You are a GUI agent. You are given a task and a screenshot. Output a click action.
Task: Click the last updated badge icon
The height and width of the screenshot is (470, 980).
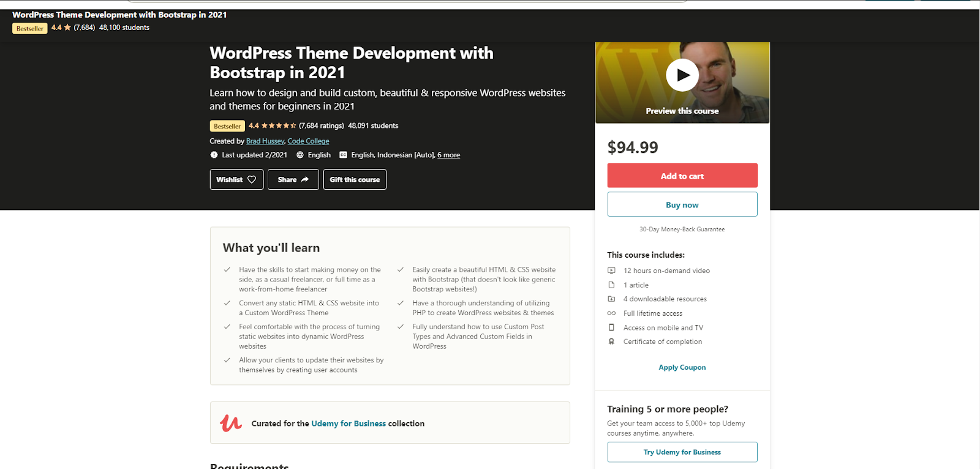tap(214, 155)
